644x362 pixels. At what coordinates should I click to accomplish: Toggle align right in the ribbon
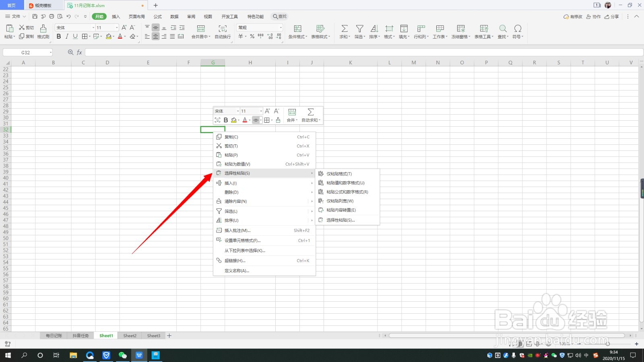click(x=164, y=36)
